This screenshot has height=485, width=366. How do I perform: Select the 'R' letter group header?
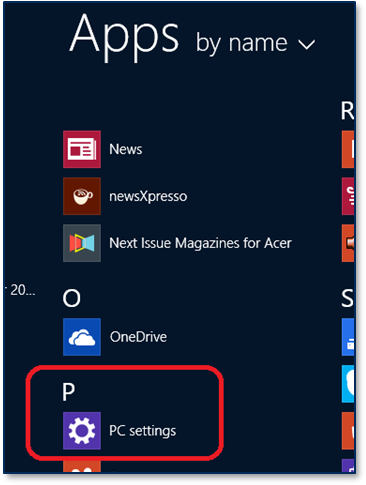(x=347, y=111)
